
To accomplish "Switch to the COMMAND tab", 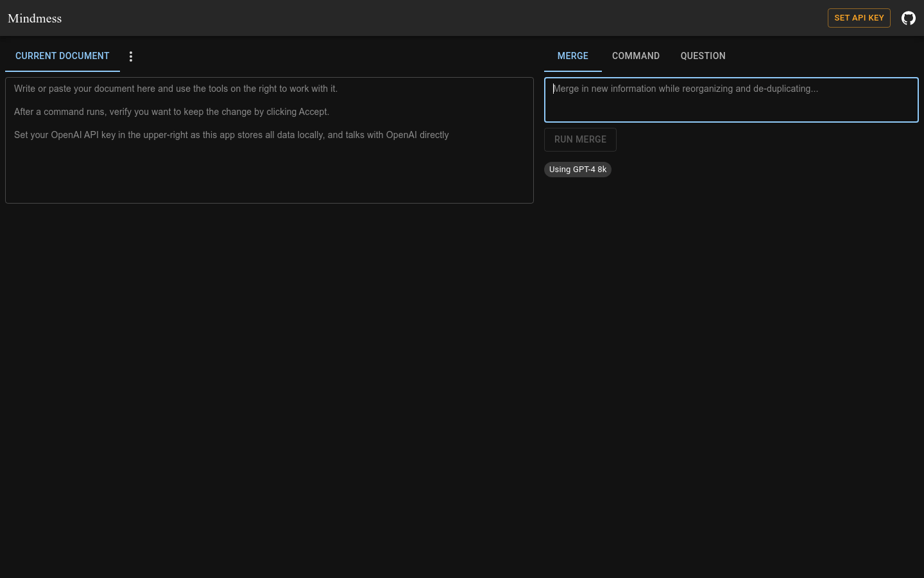I will (635, 56).
